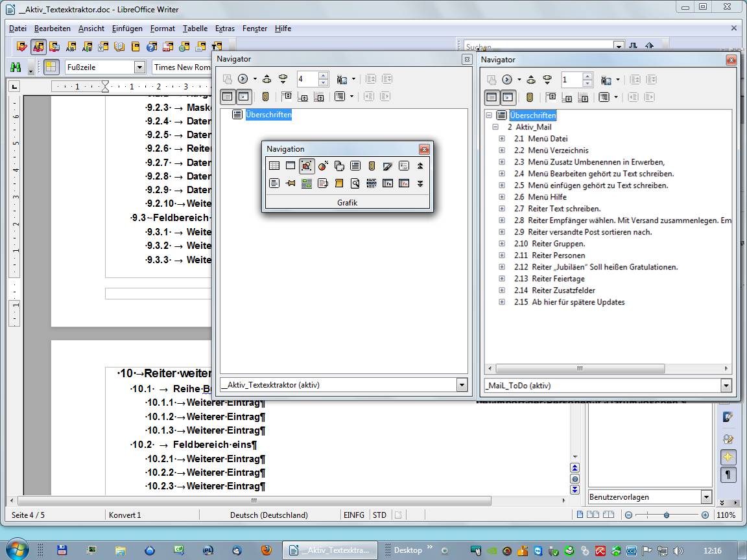Select heading 2.13 Reiter Feiertage
The width and height of the screenshot is (747, 560).
[549, 279]
